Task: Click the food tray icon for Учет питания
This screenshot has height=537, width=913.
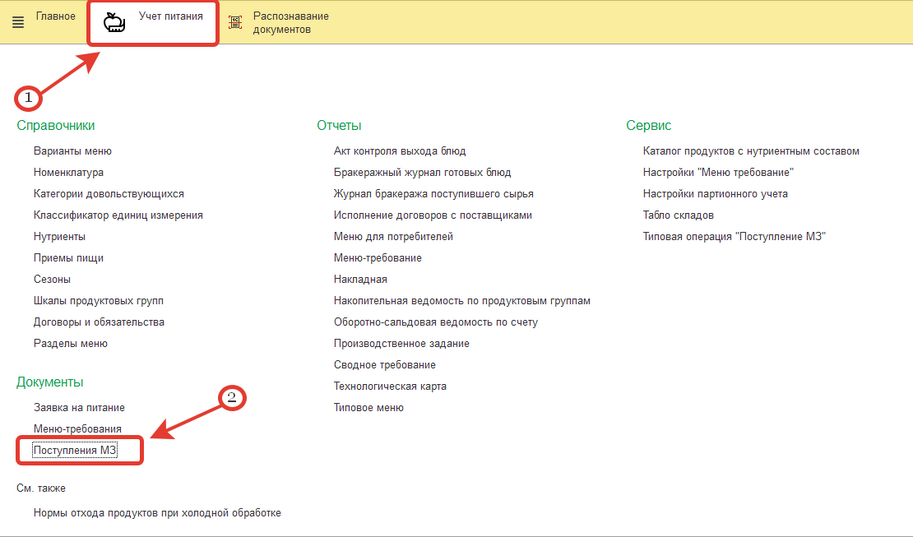Action: pyautogui.click(x=115, y=22)
